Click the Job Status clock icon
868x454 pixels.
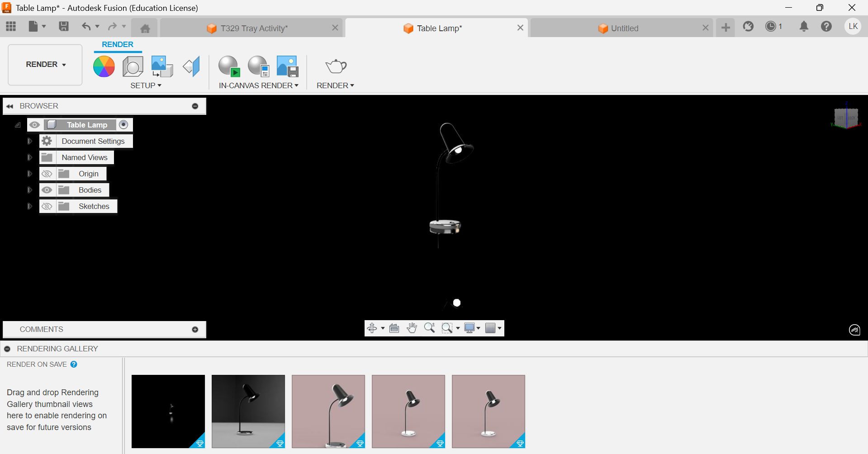click(x=771, y=27)
